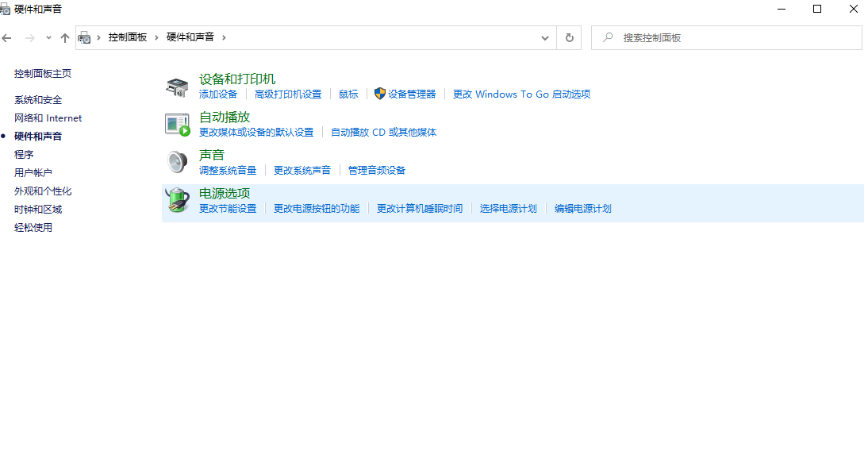
Task: Go to 控制面板主页 in the sidebar
Action: coord(43,74)
